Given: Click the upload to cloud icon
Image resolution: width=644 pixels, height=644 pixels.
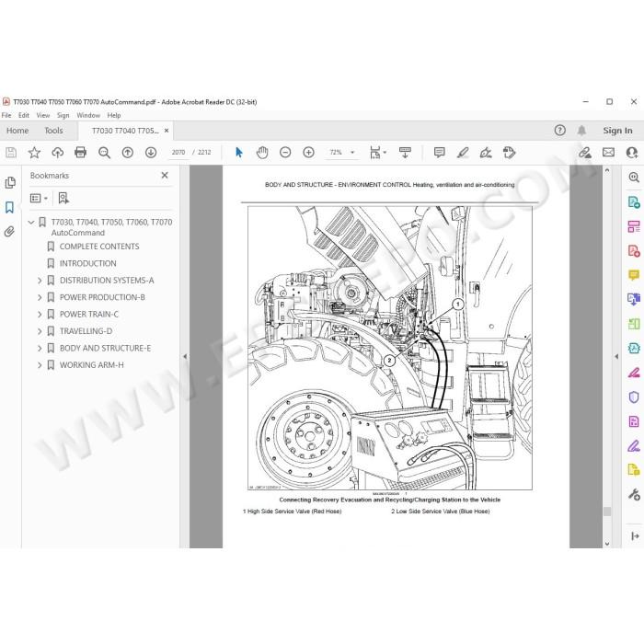Looking at the screenshot, I should 57,153.
